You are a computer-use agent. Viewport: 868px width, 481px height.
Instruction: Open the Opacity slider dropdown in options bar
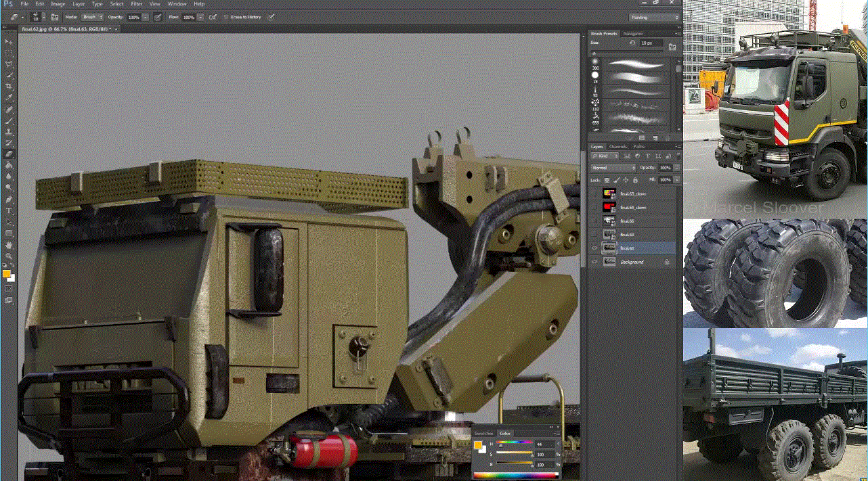146,16
